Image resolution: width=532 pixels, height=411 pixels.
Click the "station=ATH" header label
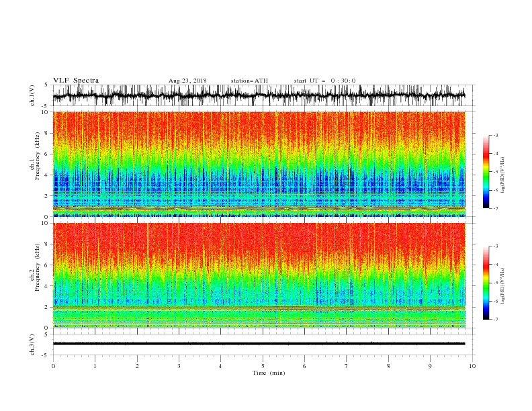click(249, 81)
